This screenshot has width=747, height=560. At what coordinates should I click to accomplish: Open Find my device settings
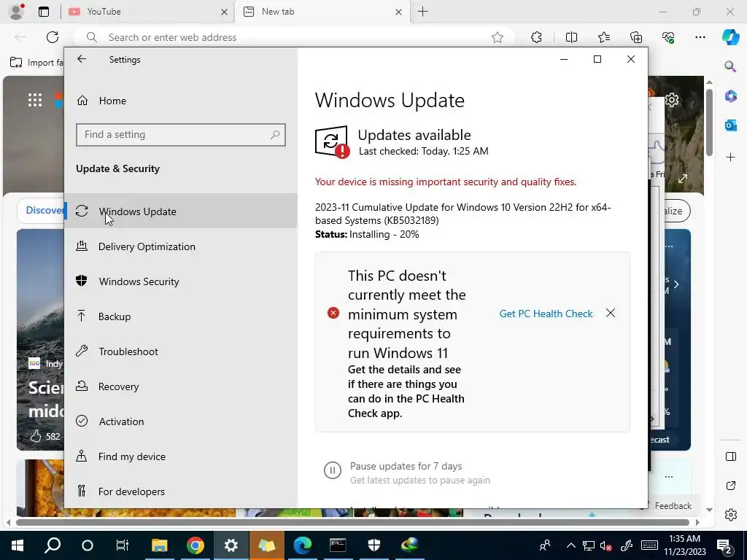[x=181, y=456]
